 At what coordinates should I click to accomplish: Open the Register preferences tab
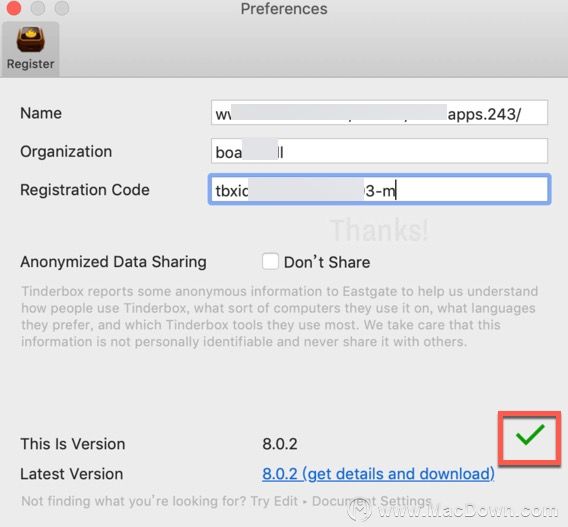tap(30, 49)
